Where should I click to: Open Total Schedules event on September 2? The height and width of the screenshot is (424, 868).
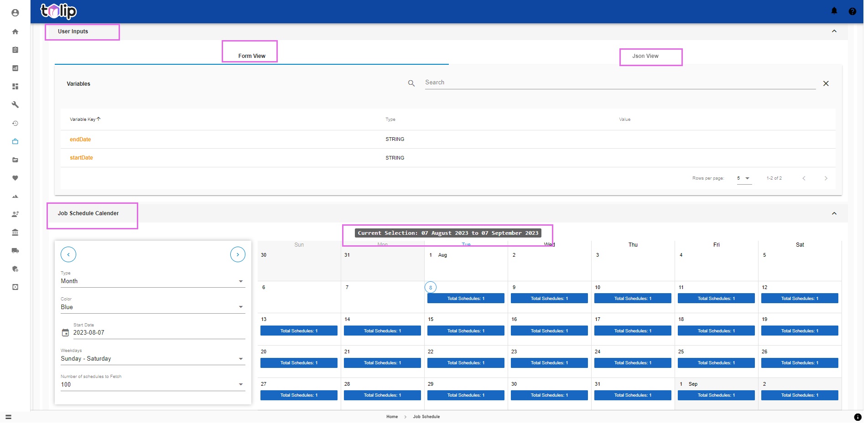(800, 395)
